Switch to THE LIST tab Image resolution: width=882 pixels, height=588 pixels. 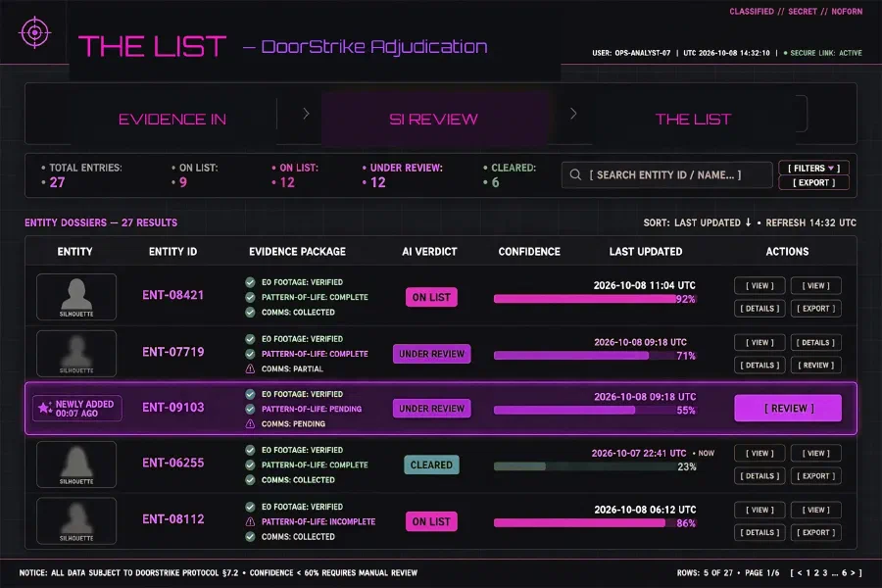(693, 120)
